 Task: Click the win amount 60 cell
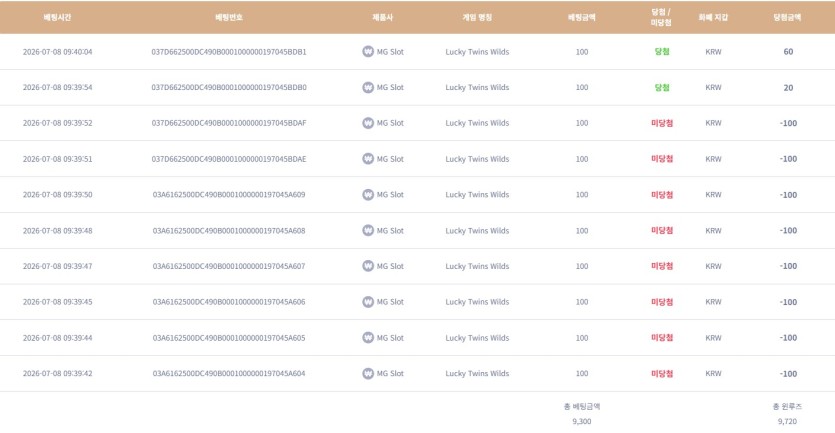tap(788, 52)
